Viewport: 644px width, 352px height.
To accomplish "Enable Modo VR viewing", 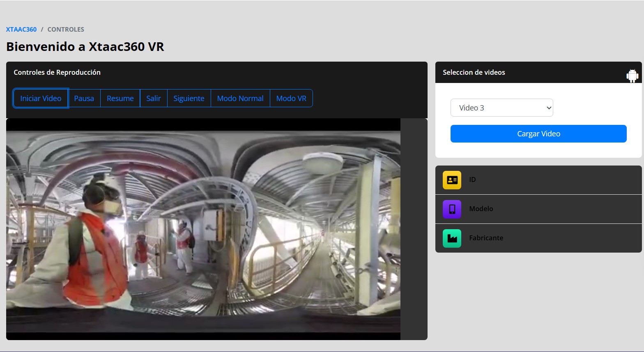I will coord(291,99).
